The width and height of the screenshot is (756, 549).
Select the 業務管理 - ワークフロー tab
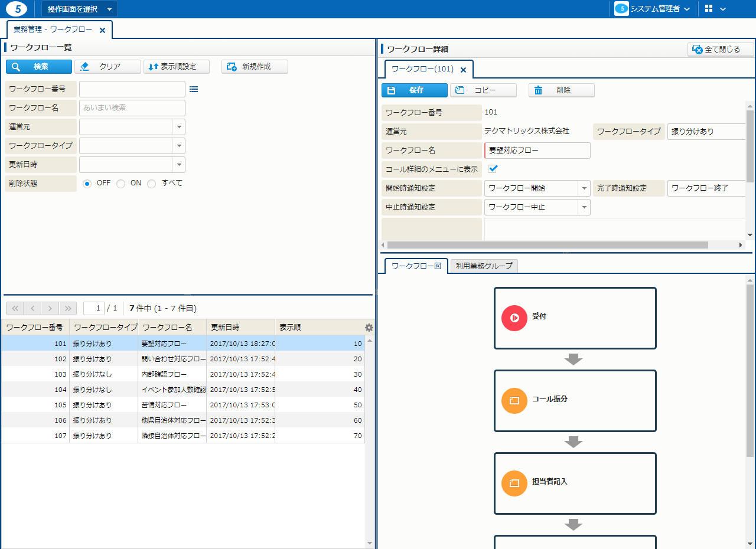pyautogui.click(x=52, y=30)
